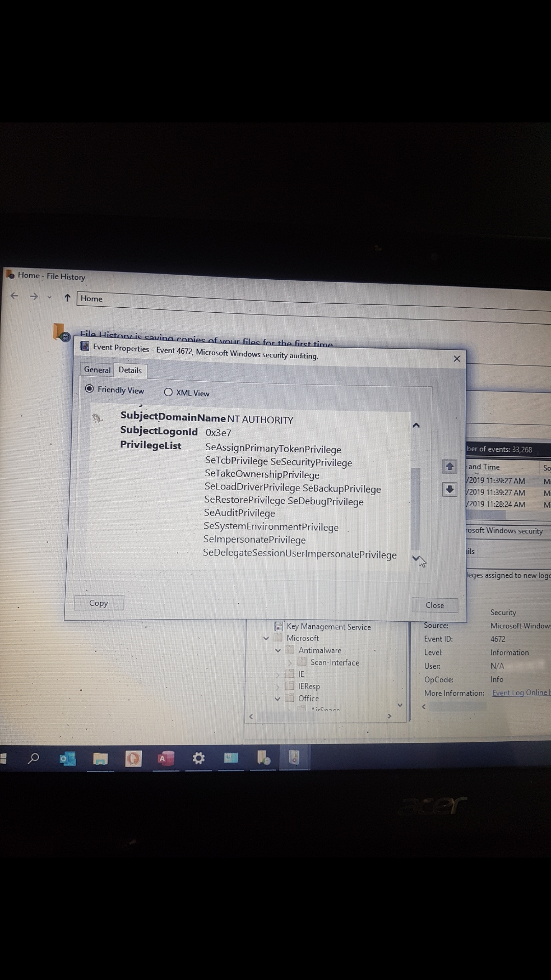
Task: Click the Copy button
Action: click(x=98, y=603)
